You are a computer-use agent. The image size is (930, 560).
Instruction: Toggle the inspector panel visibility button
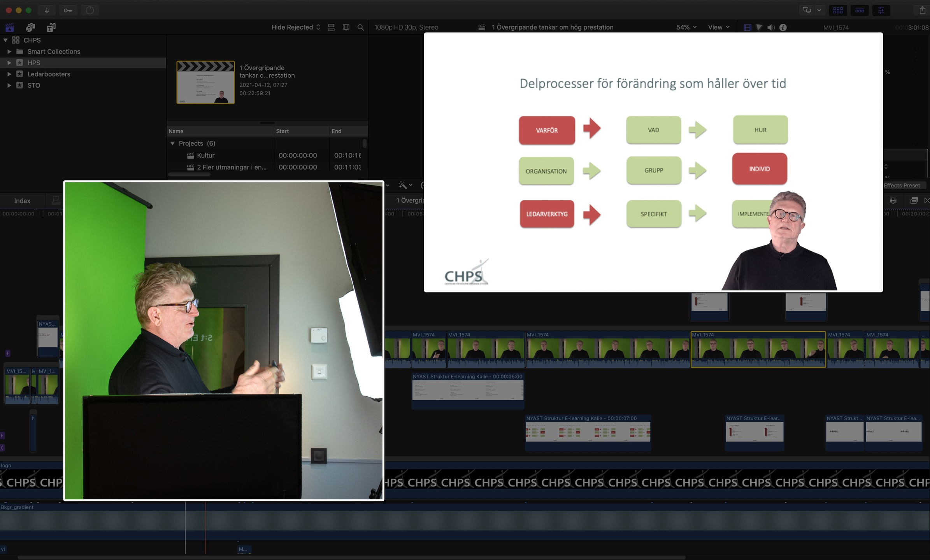(881, 10)
